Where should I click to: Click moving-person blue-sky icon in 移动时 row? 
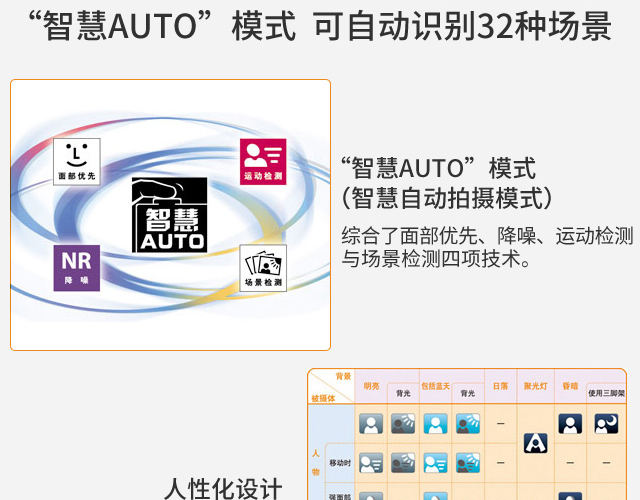click(435, 462)
